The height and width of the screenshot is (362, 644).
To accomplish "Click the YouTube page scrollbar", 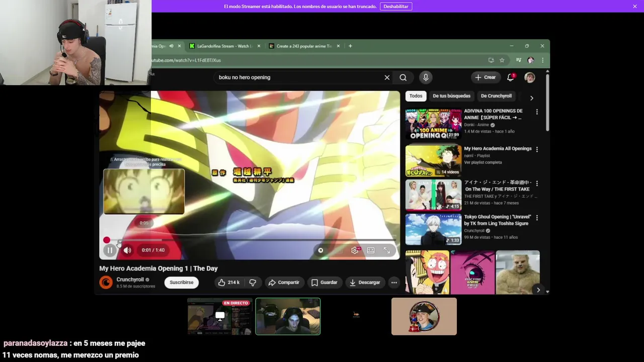I will click(547, 103).
